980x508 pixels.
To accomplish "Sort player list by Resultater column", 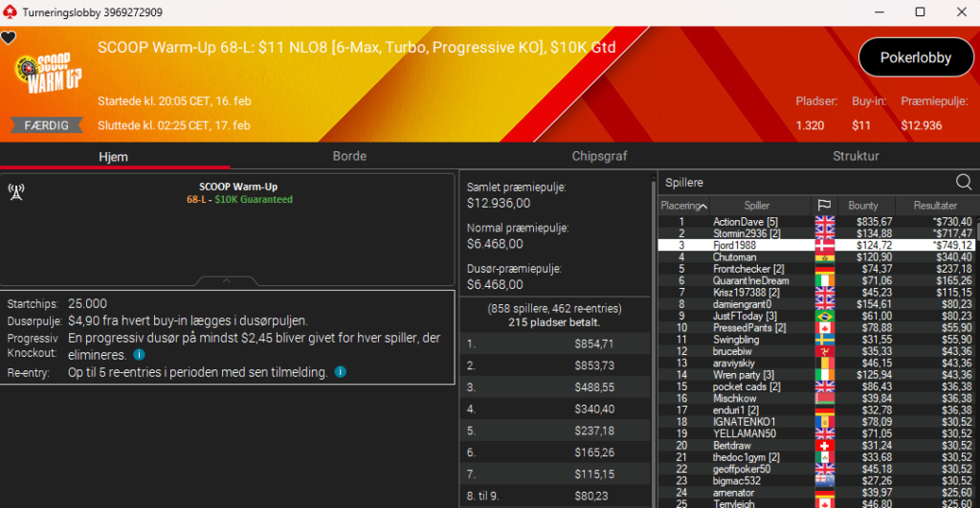I will click(934, 206).
